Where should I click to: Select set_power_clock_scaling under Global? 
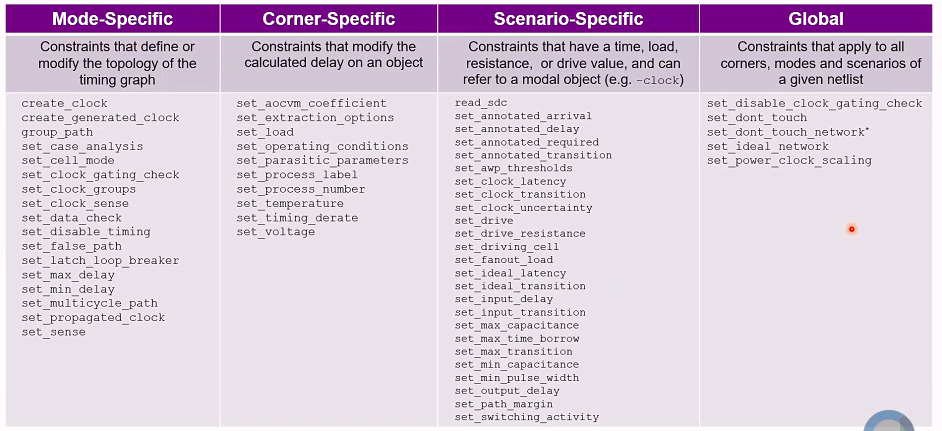tap(789, 160)
